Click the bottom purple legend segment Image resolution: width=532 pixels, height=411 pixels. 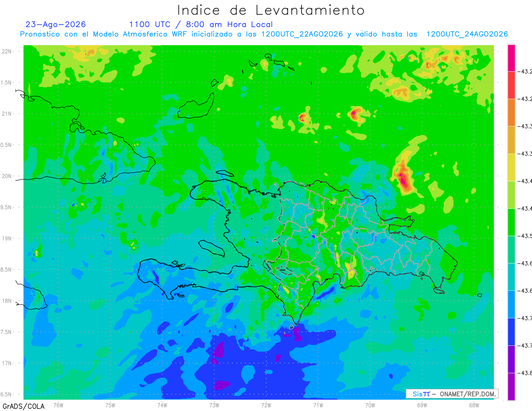click(x=512, y=386)
